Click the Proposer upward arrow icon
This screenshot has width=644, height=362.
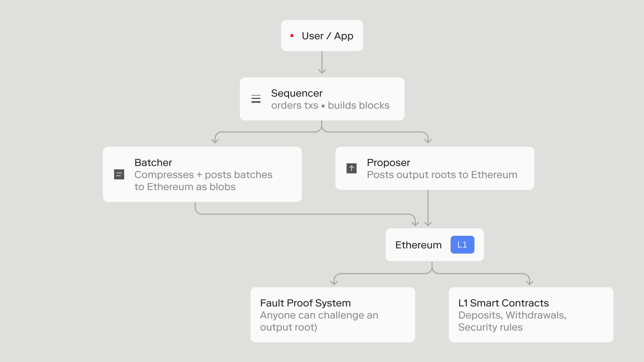pyautogui.click(x=352, y=168)
